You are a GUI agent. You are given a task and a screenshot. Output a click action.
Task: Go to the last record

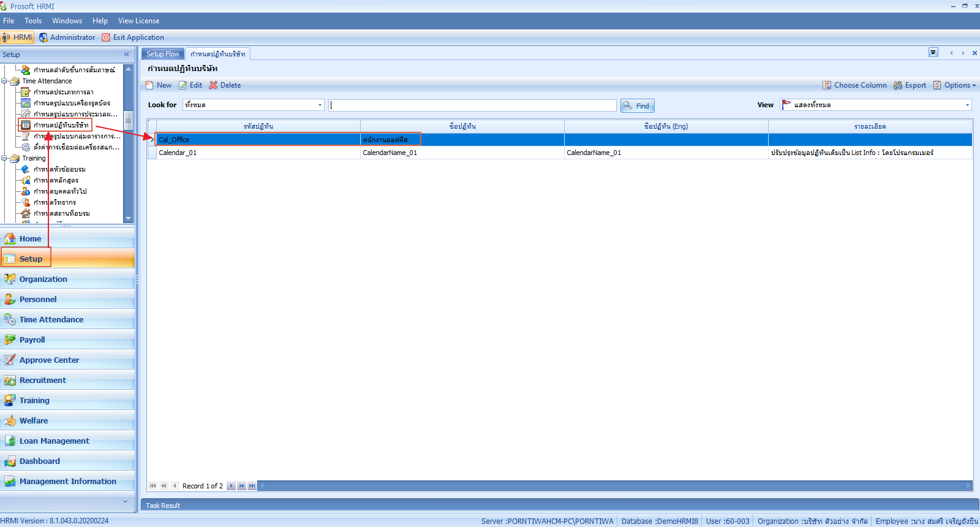pos(252,486)
